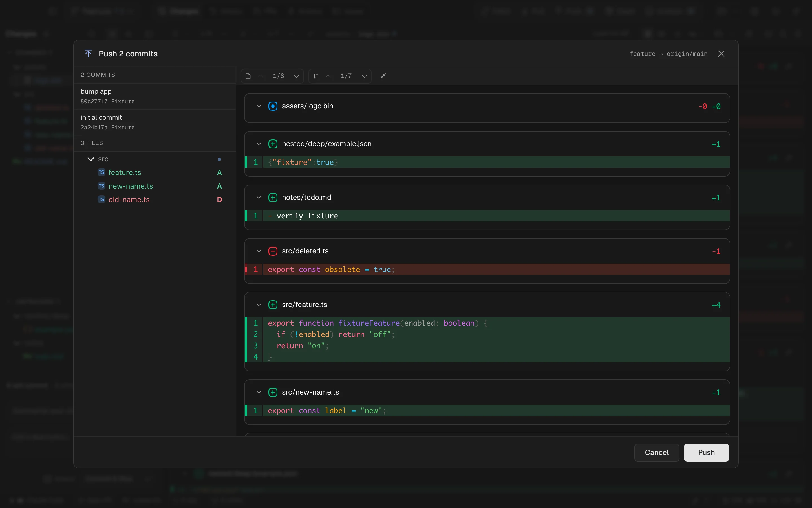Image resolution: width=812 pixels, height=508 pixels.
Task: Click the 'if (!enabled) return "off";' line
Action: pyautogui.click(x=487, y=334)
